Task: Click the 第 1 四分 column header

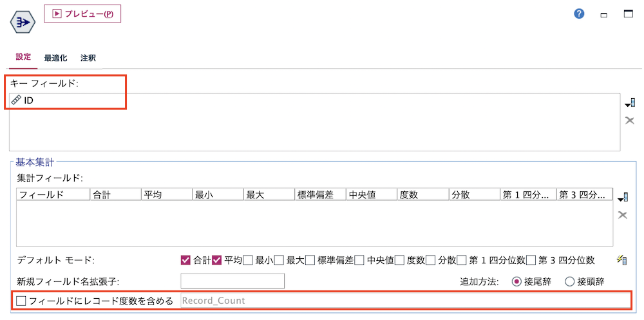Action: (529, 194)
